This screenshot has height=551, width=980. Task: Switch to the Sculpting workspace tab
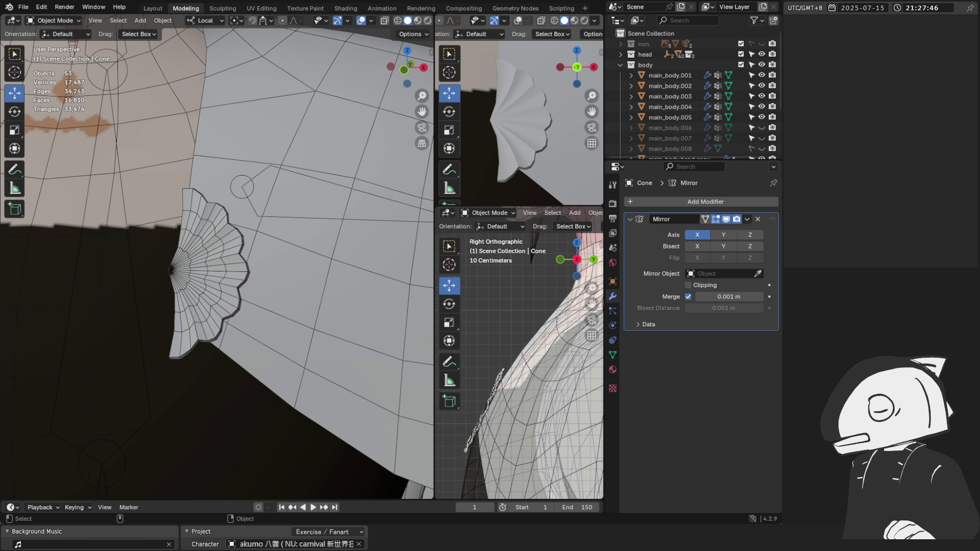(223, 8)
